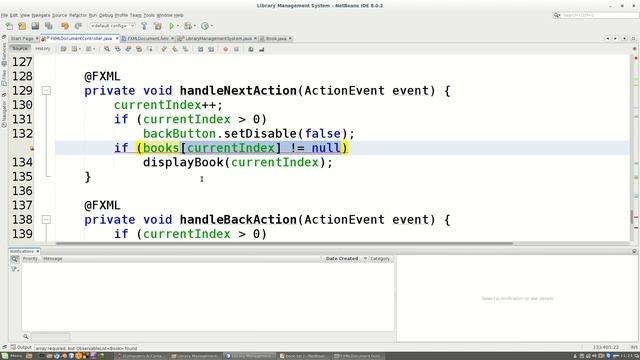Image resolution: width=640 pixels, height=360 pixels.
Task: Click the Build Project hammer icon
Action: coord(144,26)
